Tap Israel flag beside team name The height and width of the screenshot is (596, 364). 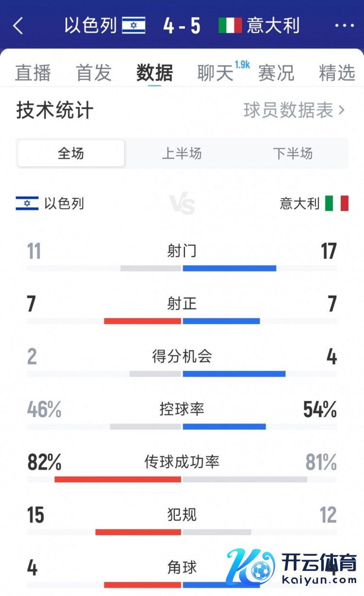tap(27, 203)
